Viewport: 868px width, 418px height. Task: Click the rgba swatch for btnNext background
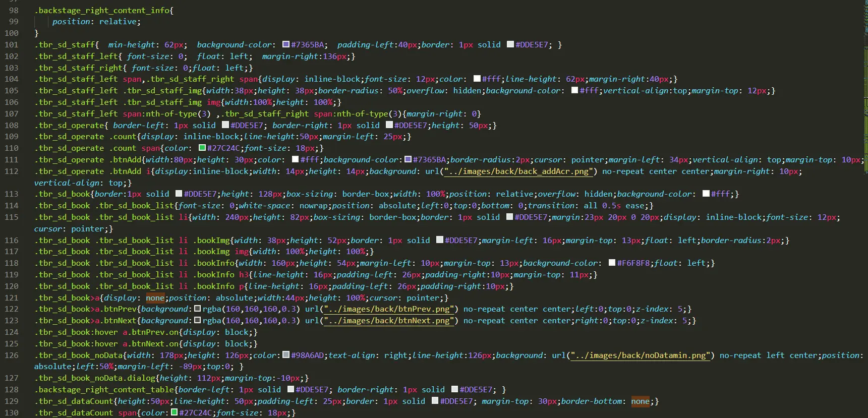point(198,320)
